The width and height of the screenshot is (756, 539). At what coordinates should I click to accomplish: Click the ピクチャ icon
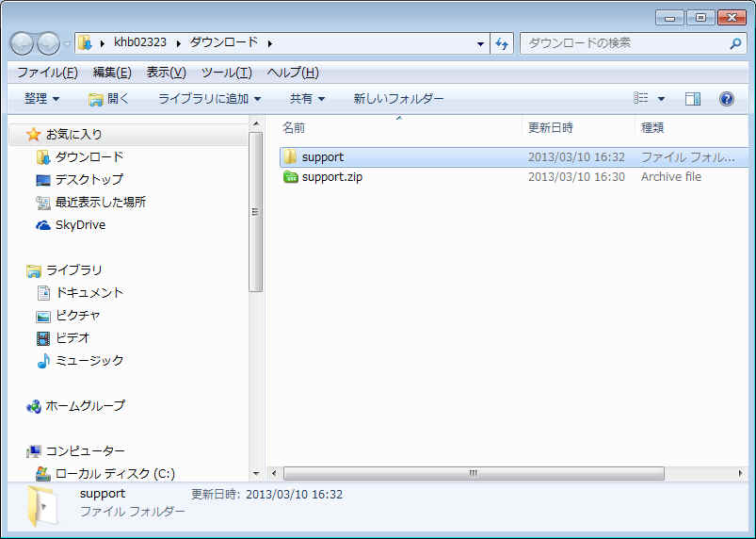point(43,316)
